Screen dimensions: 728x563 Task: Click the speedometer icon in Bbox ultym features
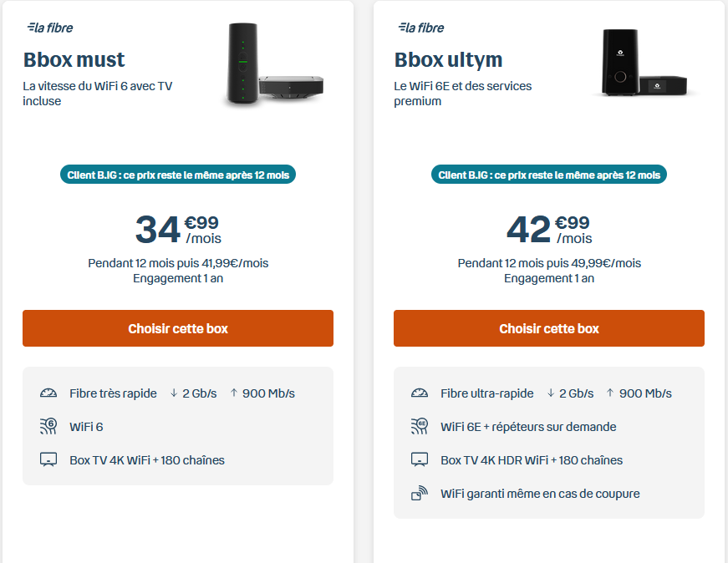tap(420, 393)
